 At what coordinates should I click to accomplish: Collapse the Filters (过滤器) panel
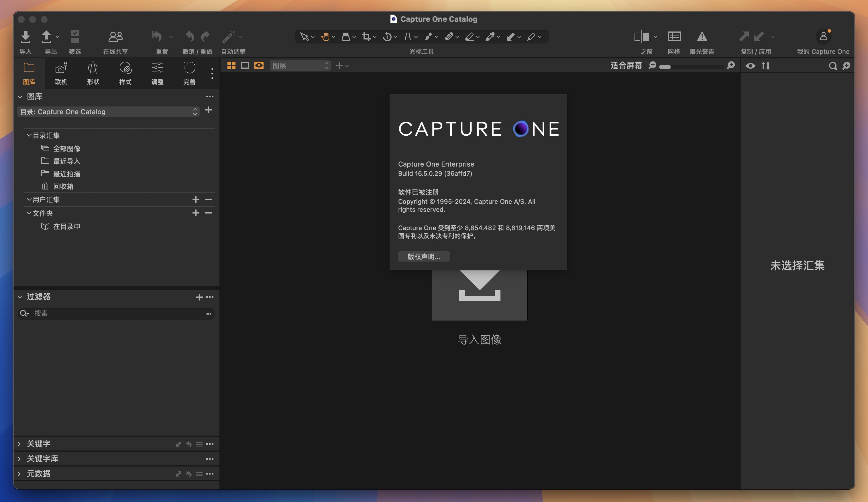click(x=20, y=297)
